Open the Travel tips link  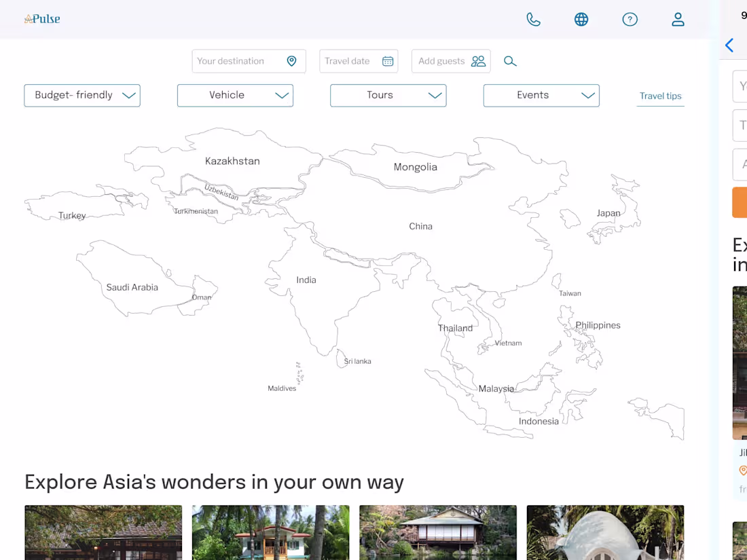click(660, 96)
